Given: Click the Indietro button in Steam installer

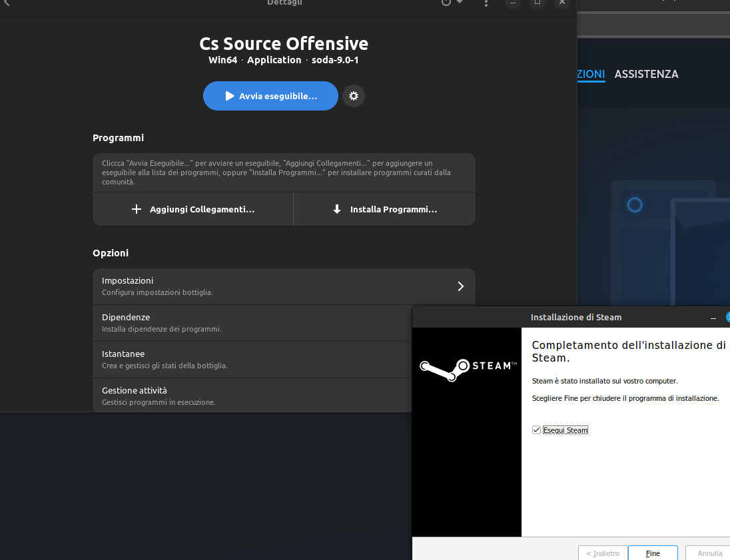Looking at the screenshot, I should click(x=603, y=553).
